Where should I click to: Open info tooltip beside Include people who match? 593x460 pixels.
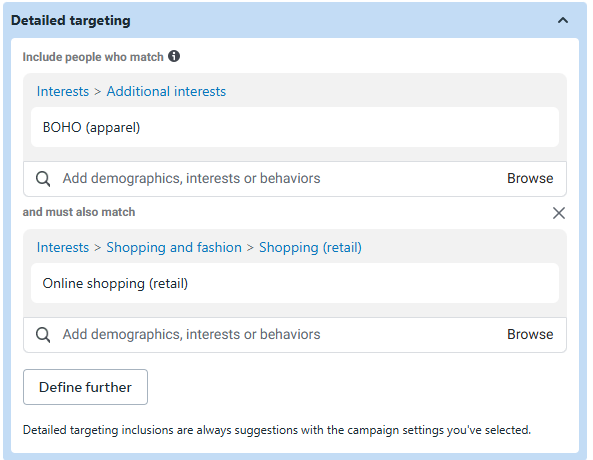[174, 56]
